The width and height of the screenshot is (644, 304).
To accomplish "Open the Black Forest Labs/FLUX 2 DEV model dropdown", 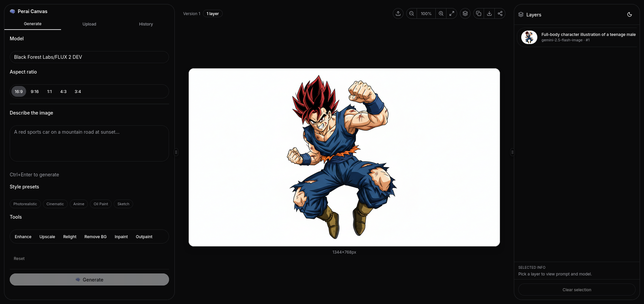I will pos(89,57).
